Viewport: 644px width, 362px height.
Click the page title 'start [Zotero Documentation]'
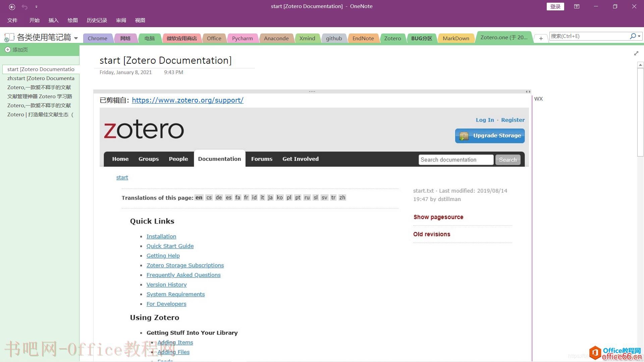[x=165, y=60]
